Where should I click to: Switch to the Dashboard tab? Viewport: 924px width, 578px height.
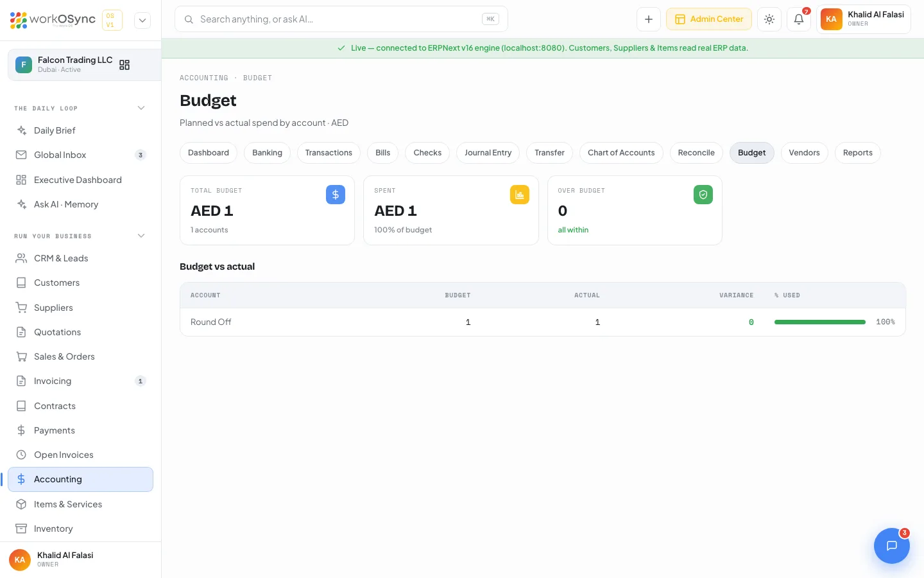[x=209, y=153]
